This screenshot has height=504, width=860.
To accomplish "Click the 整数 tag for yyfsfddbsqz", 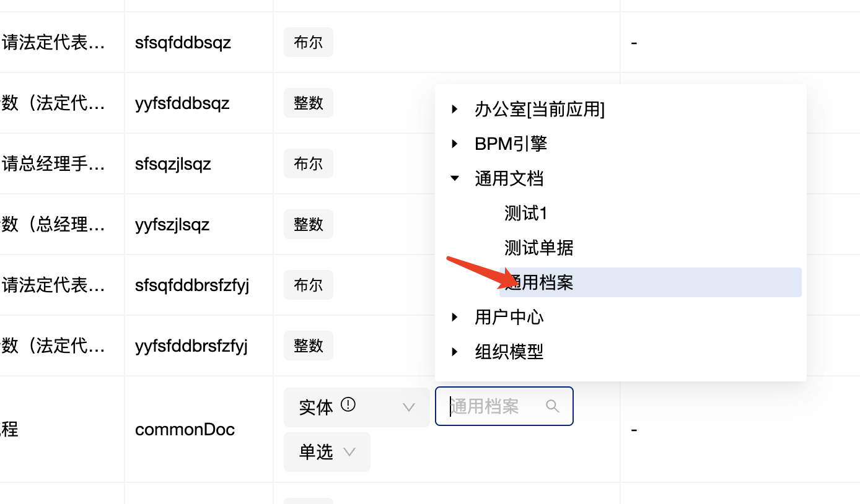I will [x=309, y=103].
